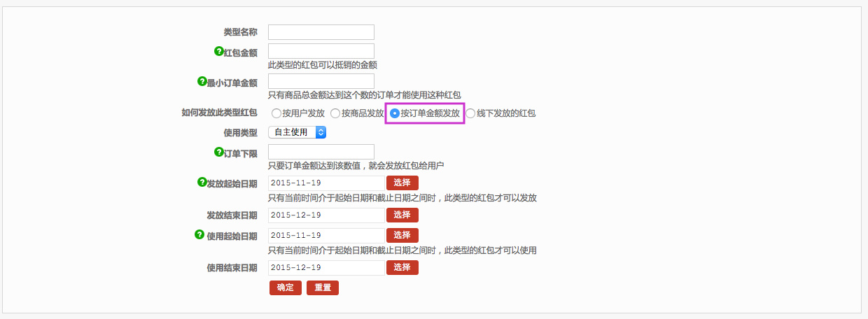Select the 按商品发放 radio button
The width and height of the screenshot is (868, 319).
[x=335, y=113]
